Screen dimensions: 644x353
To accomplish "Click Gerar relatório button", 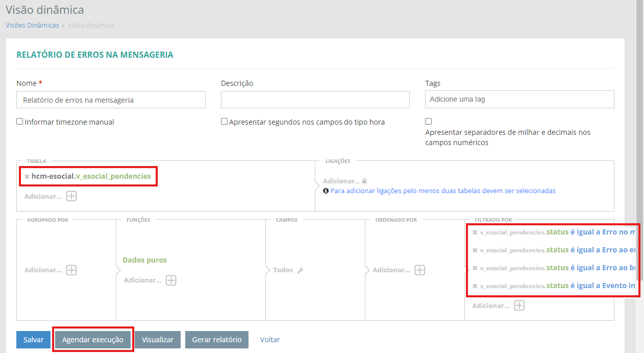I will click(217, 340).
